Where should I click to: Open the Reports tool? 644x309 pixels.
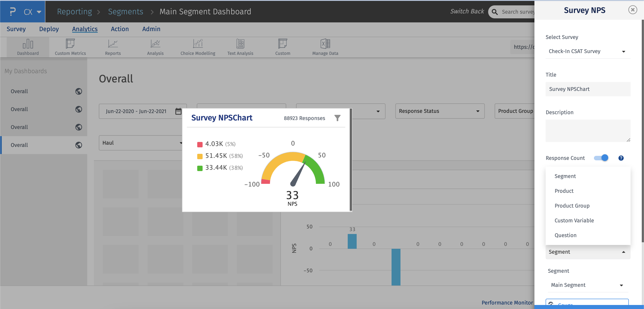pyautogui.click(x=113, y=47)
